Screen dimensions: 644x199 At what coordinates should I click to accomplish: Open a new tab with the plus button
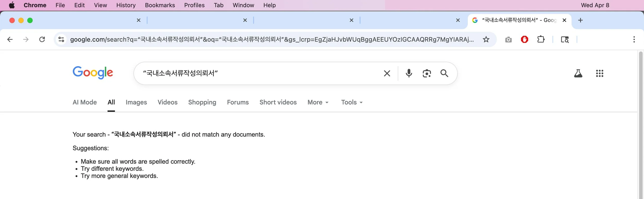click(580, 20)
